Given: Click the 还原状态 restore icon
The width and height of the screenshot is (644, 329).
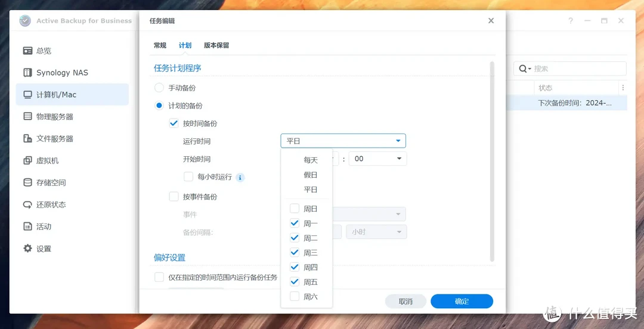Looking at the screenshot, I should pos(27,204).
